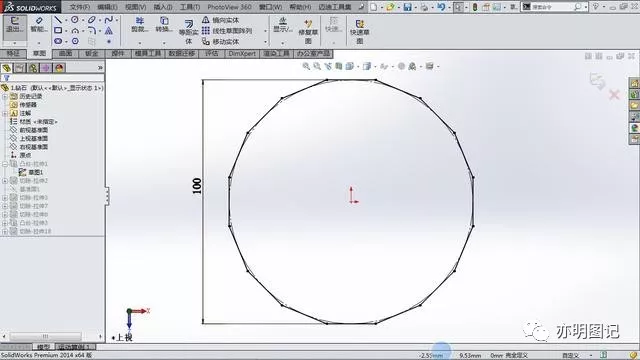This screenshot has width=640, height=360.
Task: Switch to the 模型 bottom tab
Action: tap(43, 347)
